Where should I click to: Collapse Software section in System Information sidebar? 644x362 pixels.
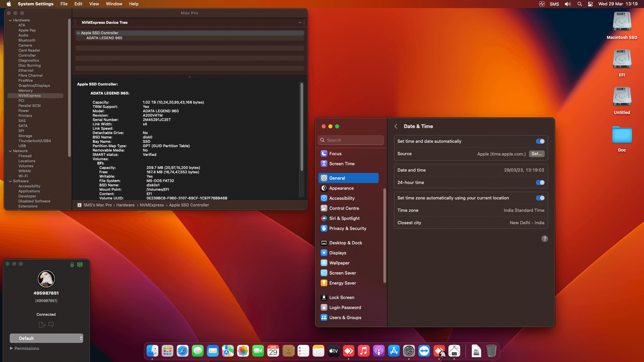[x=10, y=181]
